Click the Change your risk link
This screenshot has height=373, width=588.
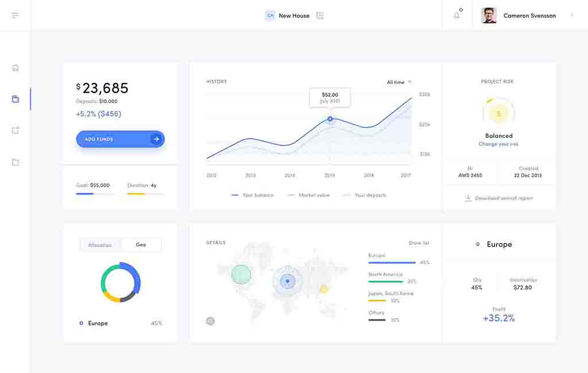498,144
